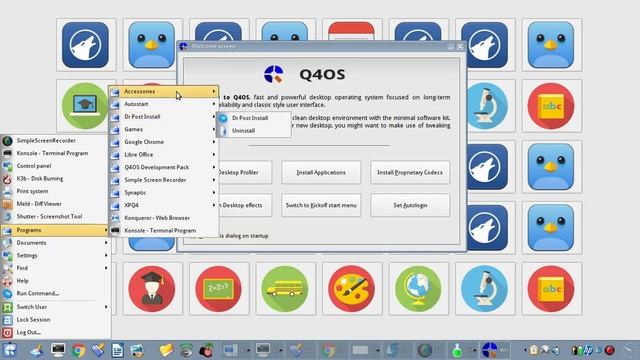Expand the Dr Post Install folder entry
640x360 pixels.
(164, 117)
